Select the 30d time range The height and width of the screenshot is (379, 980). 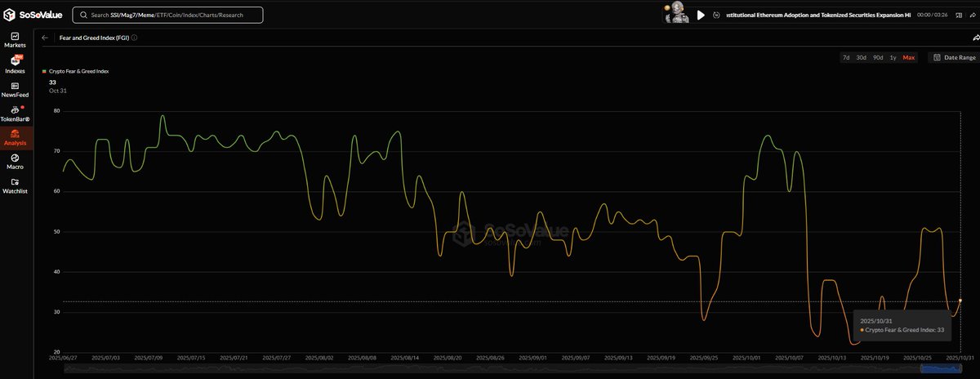(862, 57)
